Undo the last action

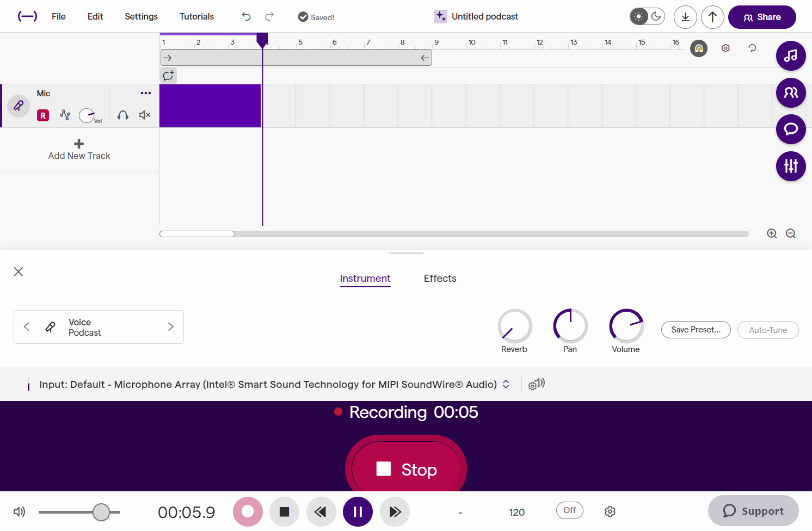click(x=247, y=16)
